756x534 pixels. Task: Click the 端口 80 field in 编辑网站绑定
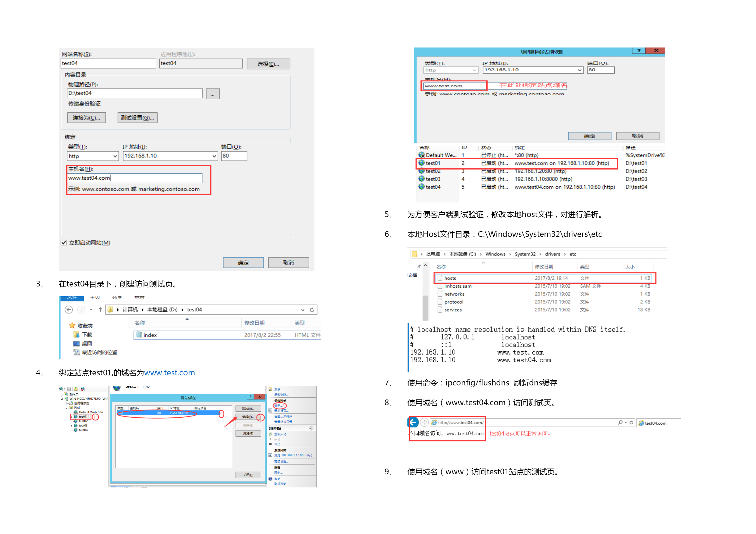click(601, 70)
